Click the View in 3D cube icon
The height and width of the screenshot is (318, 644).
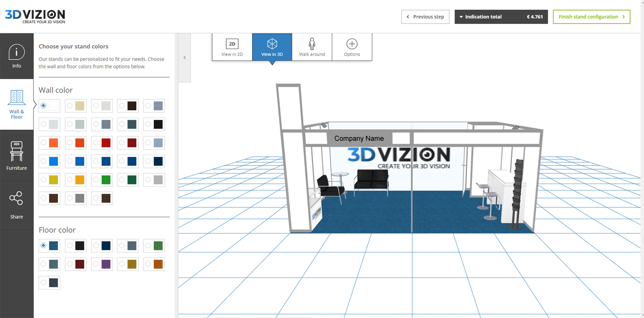click(272, 44)
